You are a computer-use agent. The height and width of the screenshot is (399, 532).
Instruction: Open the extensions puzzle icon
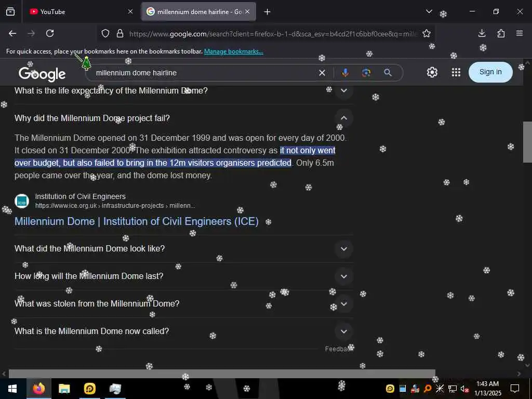click(501, 33)
